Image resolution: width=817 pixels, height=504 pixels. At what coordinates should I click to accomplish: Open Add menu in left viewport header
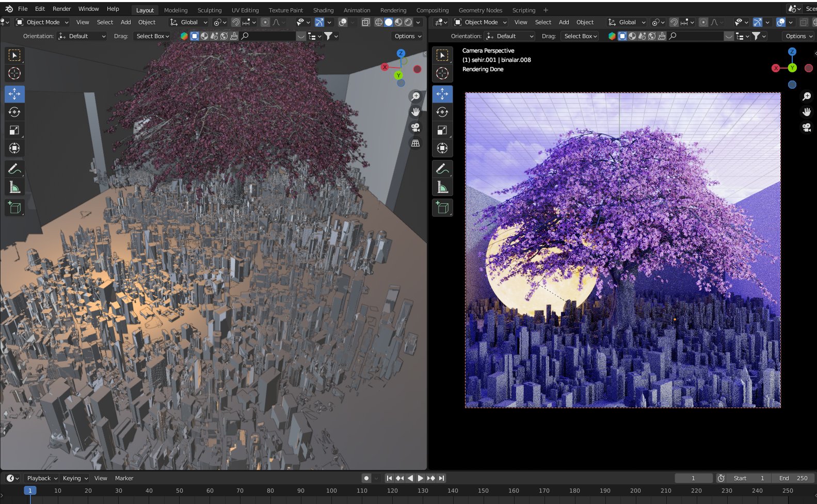click(125, 22)
